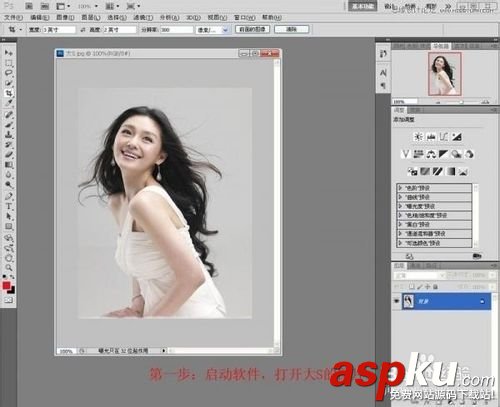Click the foreground red color swatch
The width and height of the screenshot is (500, 407).
6,286
